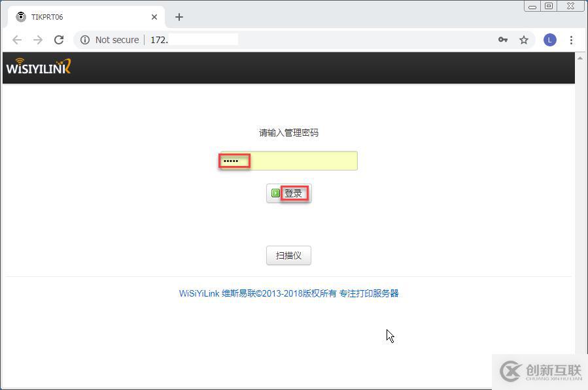Click the green icon beside 登录 button
The image size is (588, 390).
[275, 193]
